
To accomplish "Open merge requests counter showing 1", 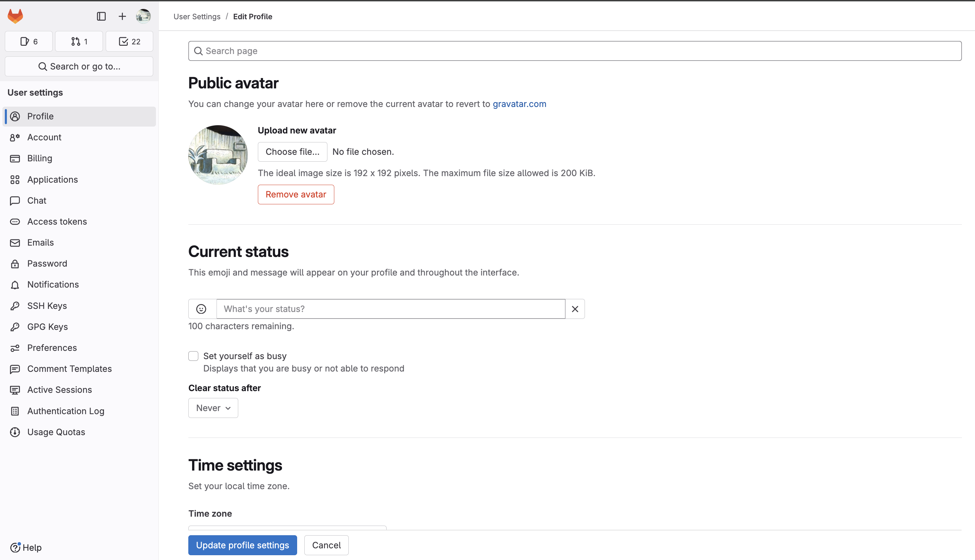I will [x=79, y=41].
